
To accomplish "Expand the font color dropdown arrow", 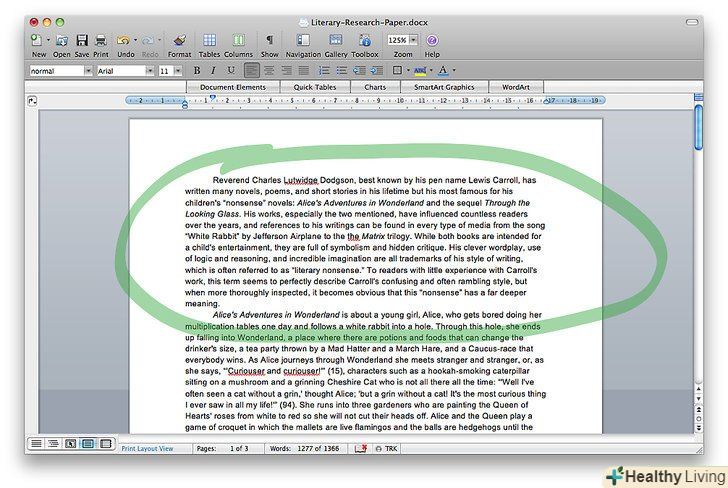I will 454,71.
